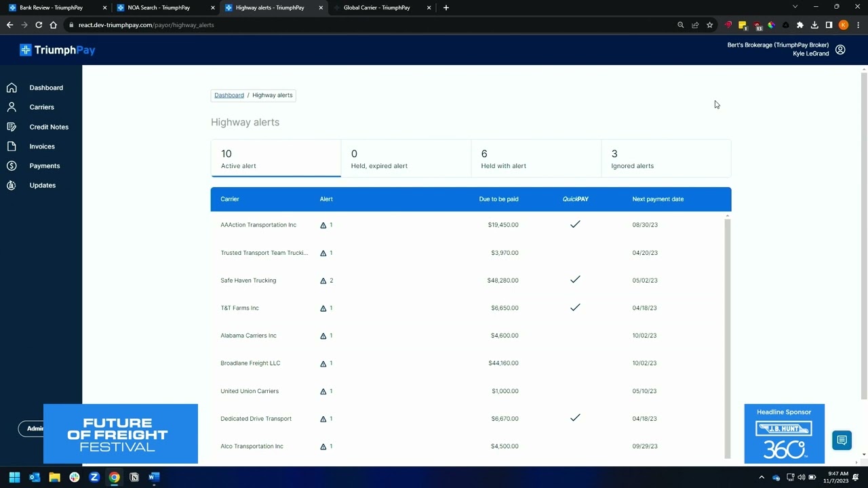The image size is (868, 488).
Task: Click QuickPay checkmark for Dedicated Drive Transport
Action: (x=575, y=418)
